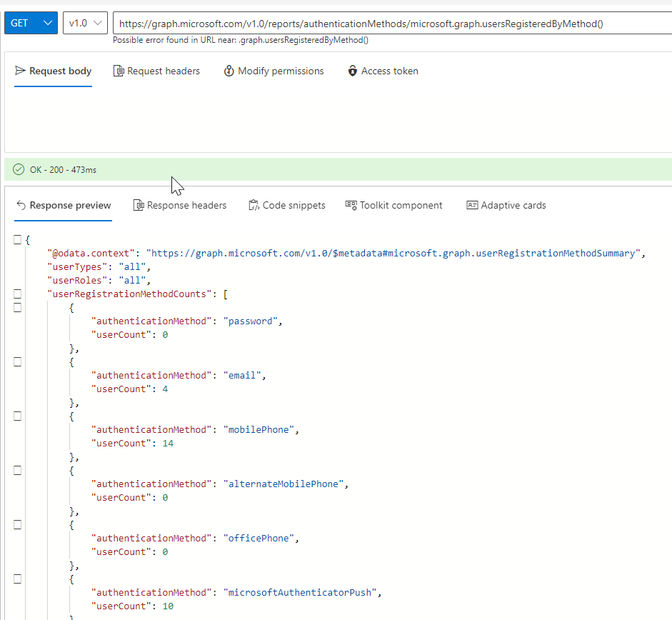
Task: Click the Access token lock icon
Action: tap(352, 71)
